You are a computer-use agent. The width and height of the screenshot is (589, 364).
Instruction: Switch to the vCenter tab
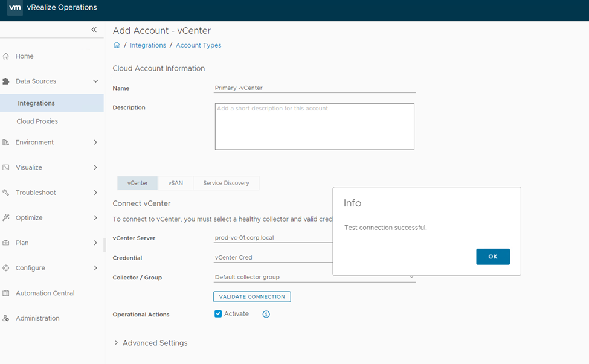(138, 183)
